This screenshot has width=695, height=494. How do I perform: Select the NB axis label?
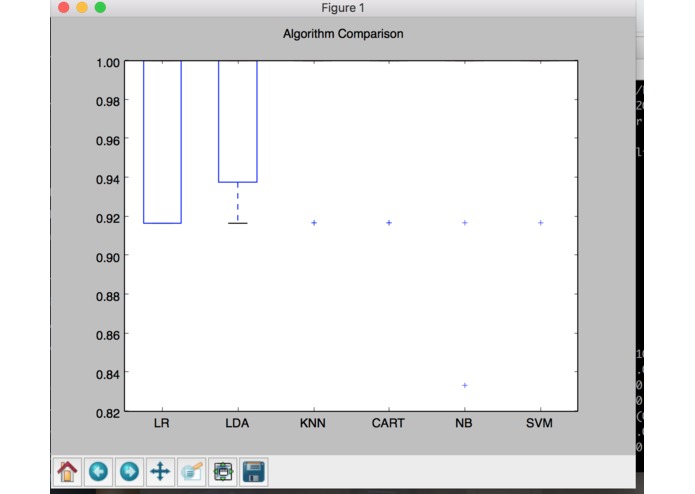click(x=464, y=423)
